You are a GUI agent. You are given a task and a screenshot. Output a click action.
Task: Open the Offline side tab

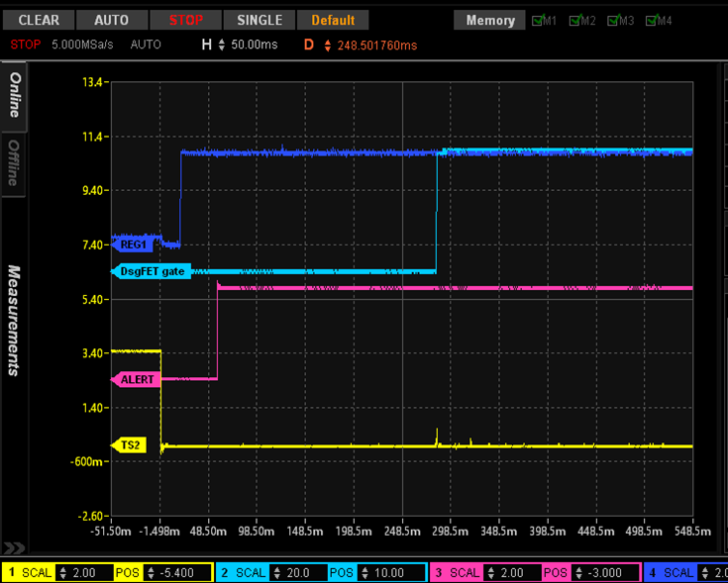(14, 163)
